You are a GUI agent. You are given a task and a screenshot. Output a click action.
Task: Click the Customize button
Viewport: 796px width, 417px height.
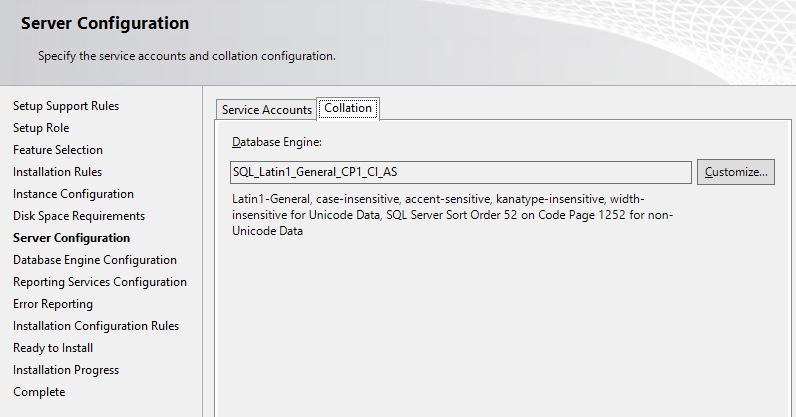point(736,172)
